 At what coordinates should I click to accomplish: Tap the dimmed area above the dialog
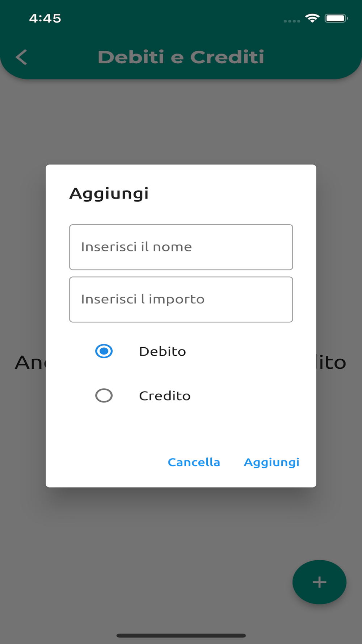tap(181, 122)
